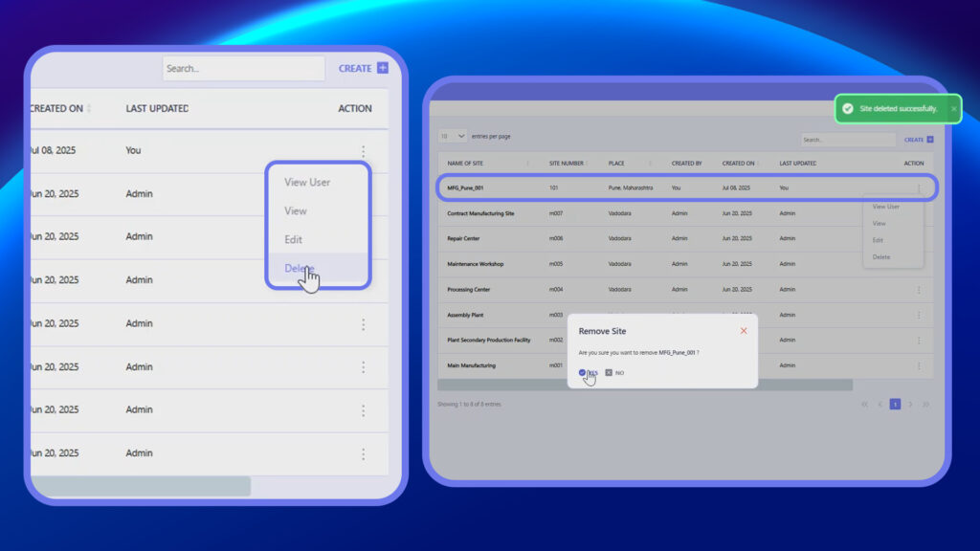Click site number 'm004'

click(x=556, y=290)
